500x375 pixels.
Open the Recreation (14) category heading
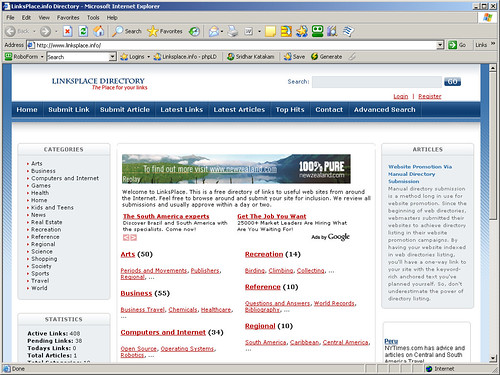coord(264,254)
